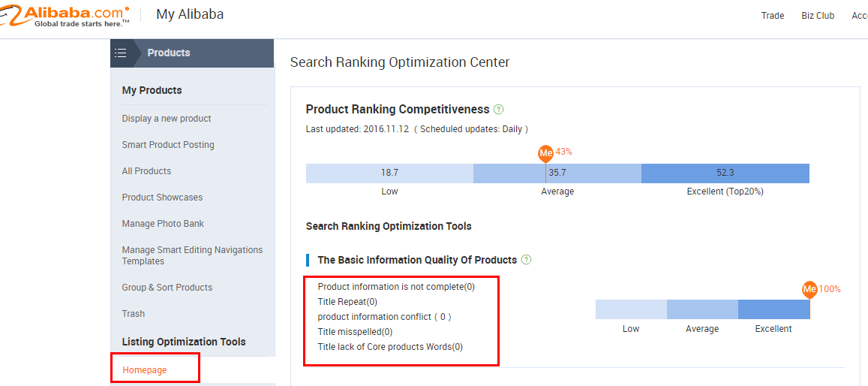
Task: Click Product information is not complete(0)
Action: [396, 287]
